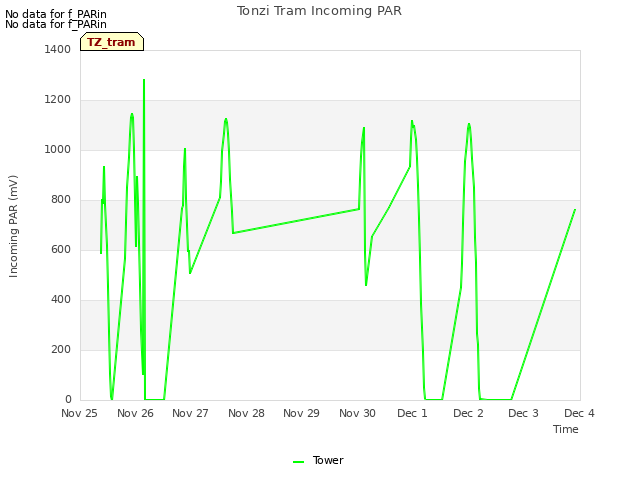Click the Incoming PAR (mV) axis label
Screen dimensions: 640x480
[13, 227]
